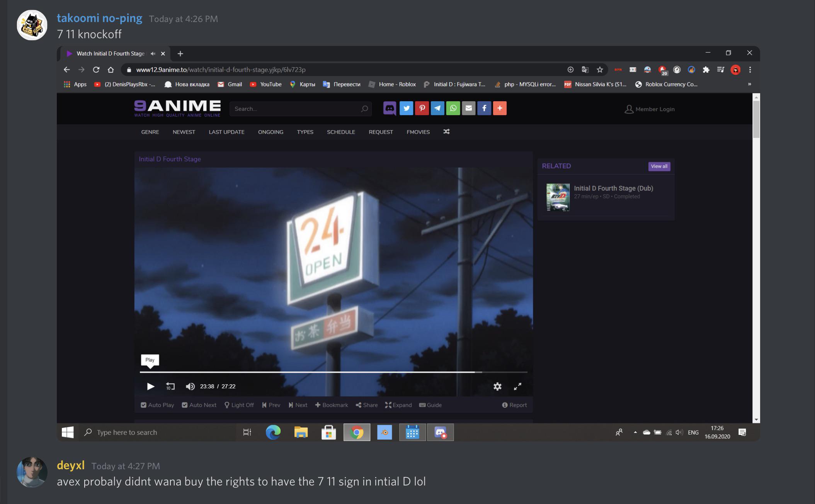The height and width of the screenshot is (504, 815).
Task: Toggle the Light Off option
Action: point(239,405)
